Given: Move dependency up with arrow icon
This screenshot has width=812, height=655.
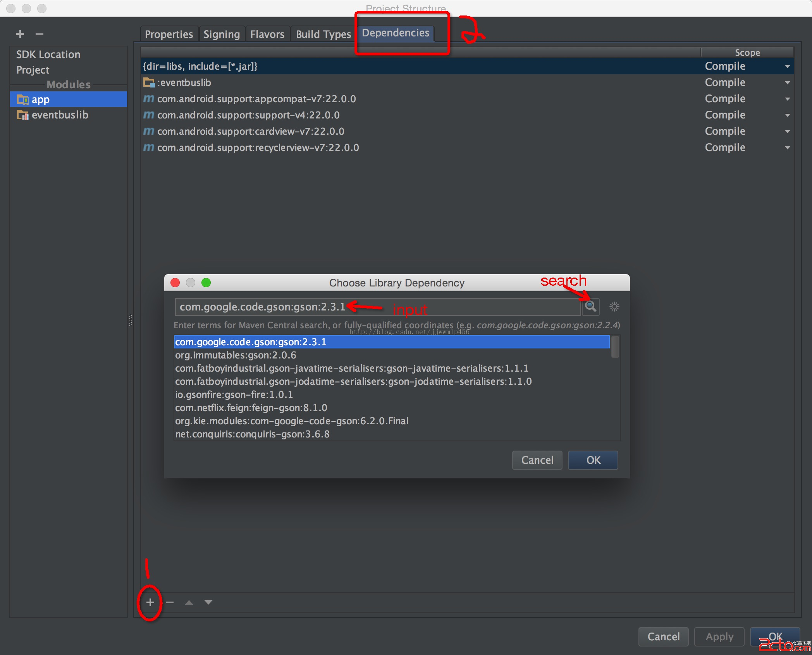Looking at the screenshot, I should tap(189, 602).
